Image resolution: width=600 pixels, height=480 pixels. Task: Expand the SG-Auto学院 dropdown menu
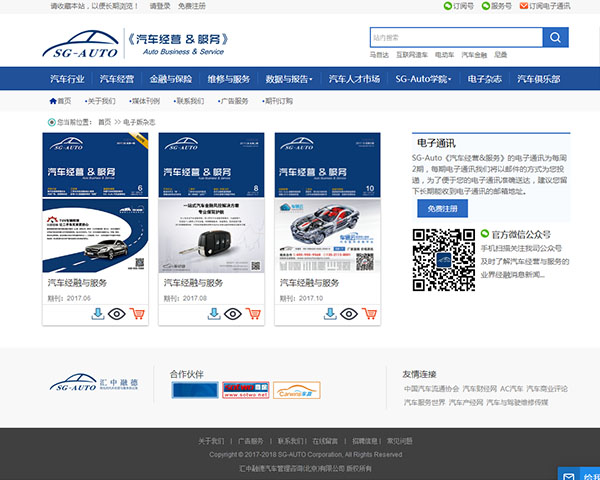click(x=423, y=78)
